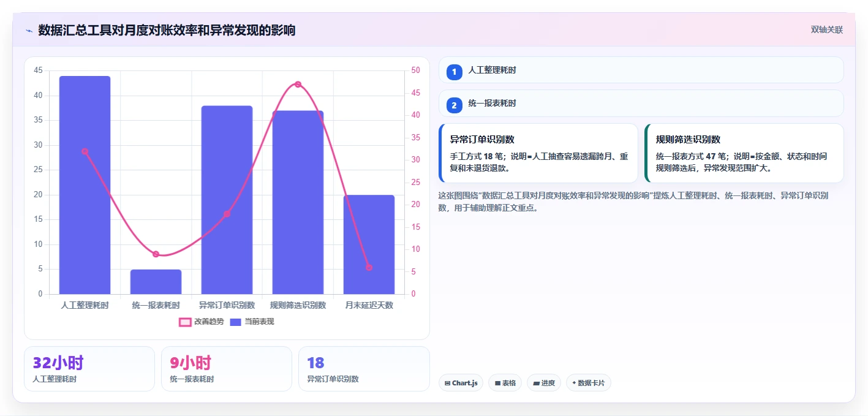Select the 进度 tag
The width and height of the screenshot is (868, 416).
tap(544, 383)
